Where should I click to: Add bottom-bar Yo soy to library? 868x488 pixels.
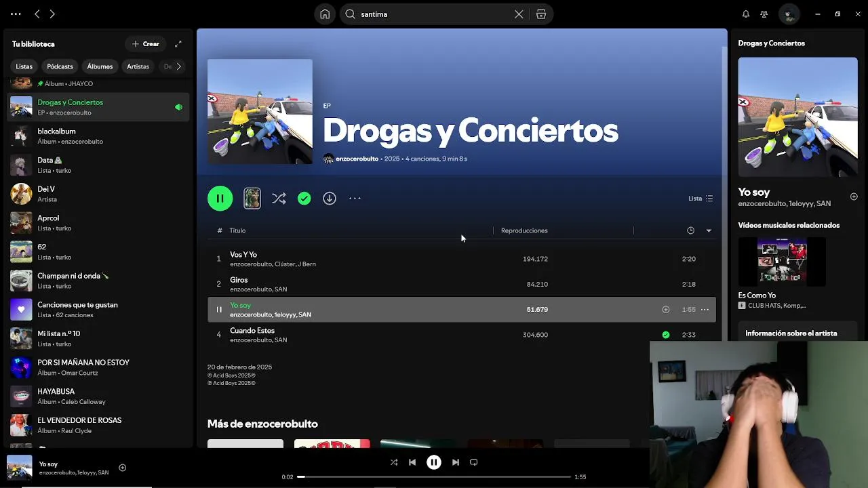[x=123, y=468]
